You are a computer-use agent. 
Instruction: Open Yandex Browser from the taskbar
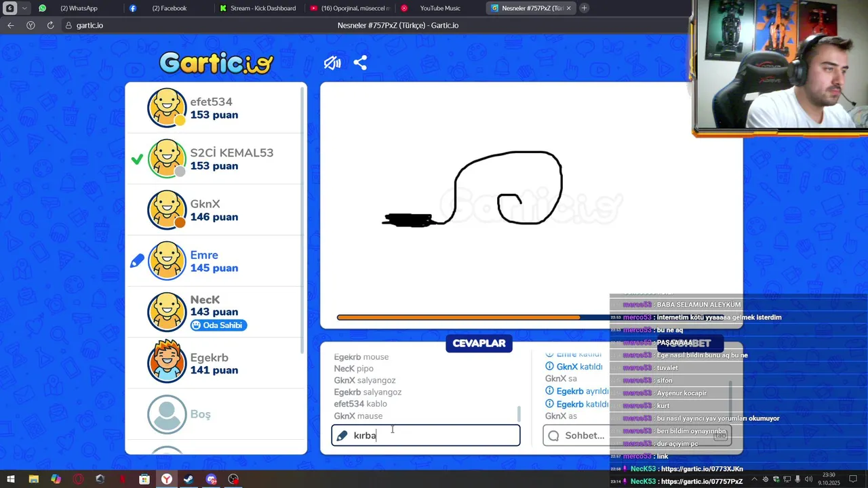166,479
